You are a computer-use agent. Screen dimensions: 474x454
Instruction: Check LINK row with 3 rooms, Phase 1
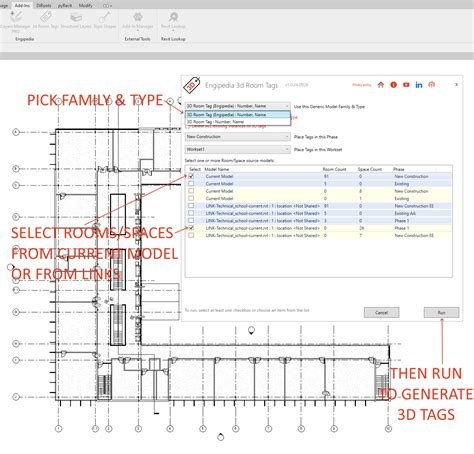coord(191,220)
